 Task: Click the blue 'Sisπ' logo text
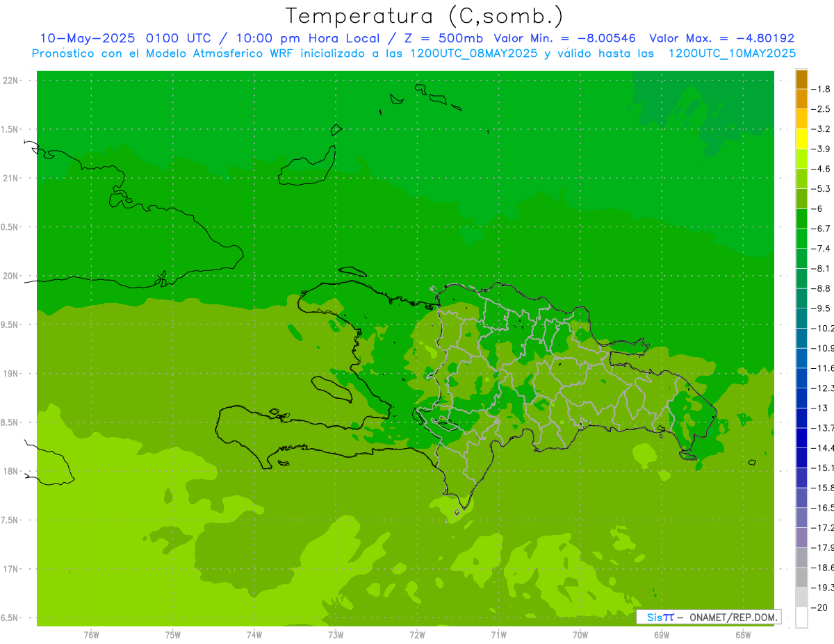(660, 617)
